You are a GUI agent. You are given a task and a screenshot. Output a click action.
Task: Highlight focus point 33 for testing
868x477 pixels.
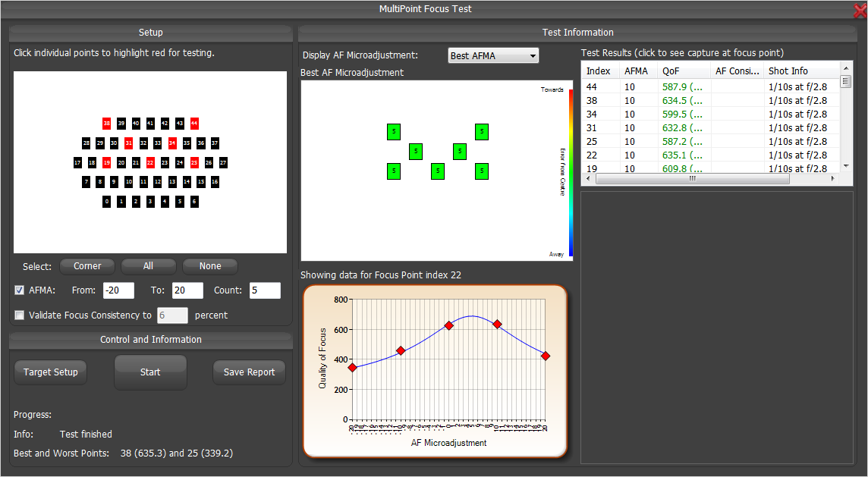[158, 143]
